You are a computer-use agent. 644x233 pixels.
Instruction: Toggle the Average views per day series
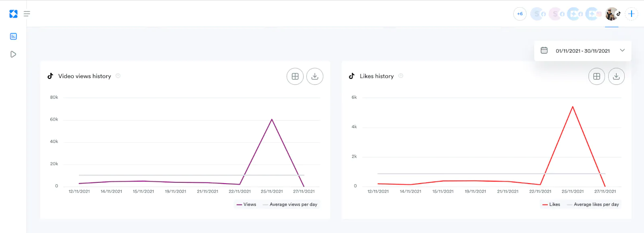[290, 204]
